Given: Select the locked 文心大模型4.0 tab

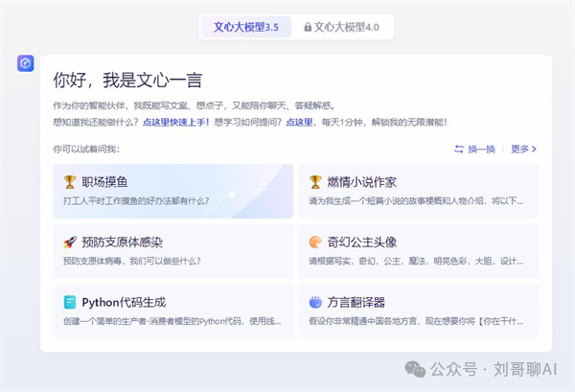Looking at the screenshot, I should pos(341,27).
